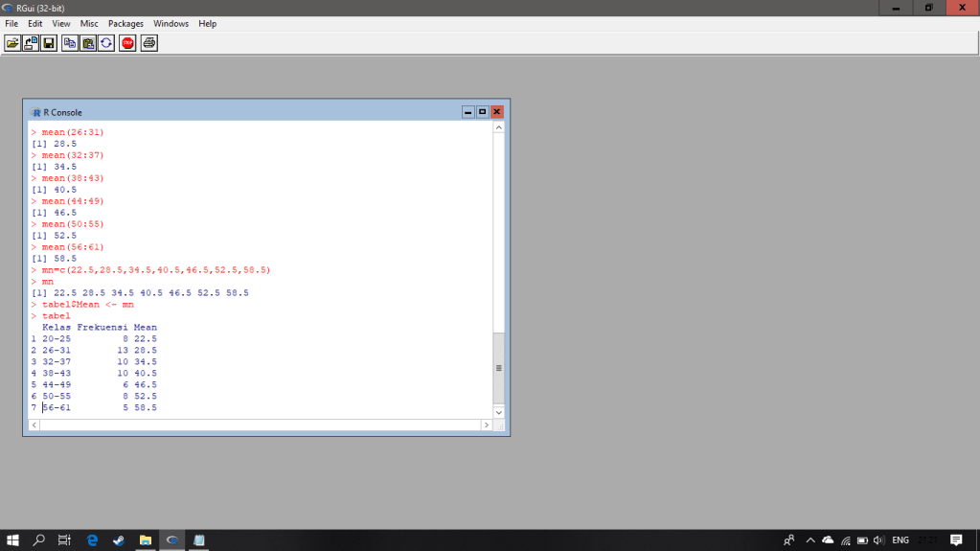Open the Windows menu
Viewport: 980px width, 551px height.
point(171,23)
